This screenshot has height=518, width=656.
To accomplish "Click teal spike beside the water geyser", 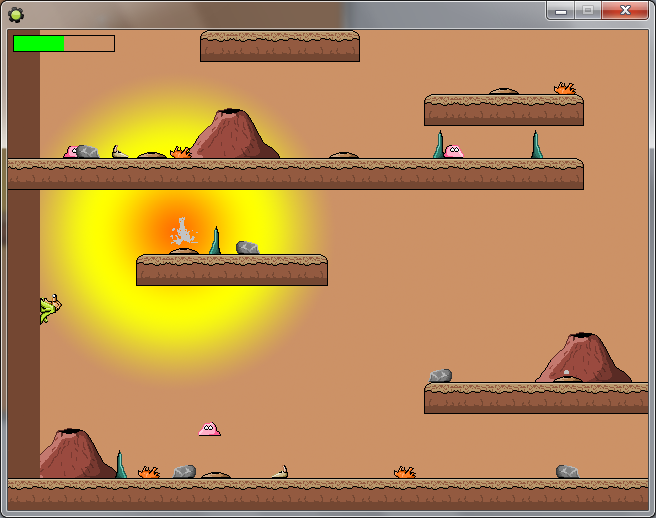I will tap(214, 241).
